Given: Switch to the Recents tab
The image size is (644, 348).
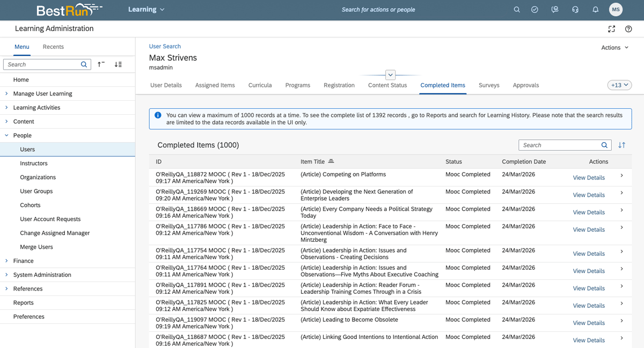Looking at the screenshot, I should pos(53,47).
